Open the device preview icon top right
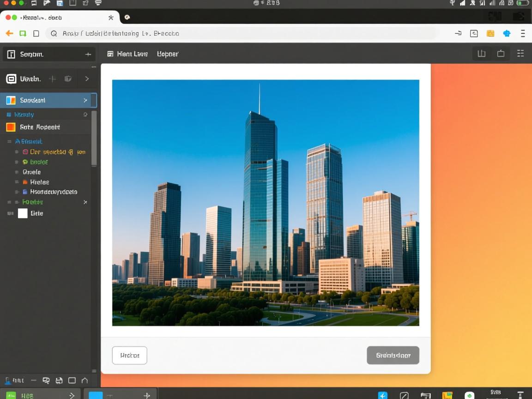The width and height of the screenshot is (532, 399). 501,53
